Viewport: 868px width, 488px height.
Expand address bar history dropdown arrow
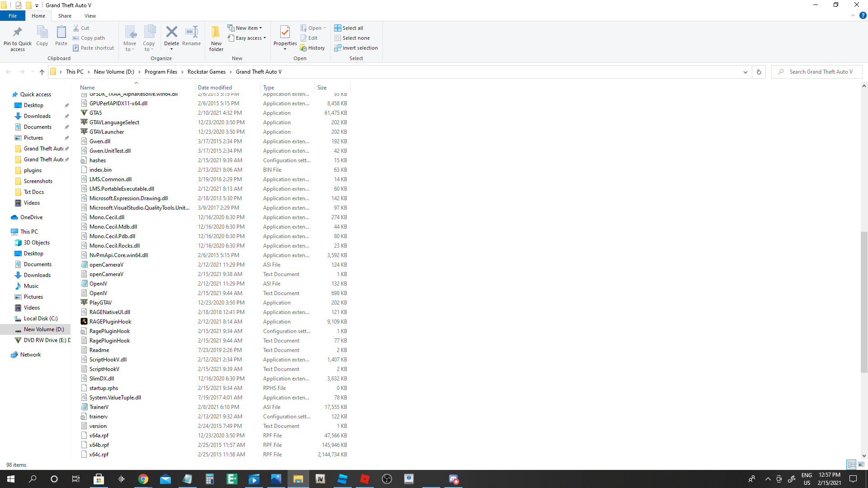[x=745, y=72]
